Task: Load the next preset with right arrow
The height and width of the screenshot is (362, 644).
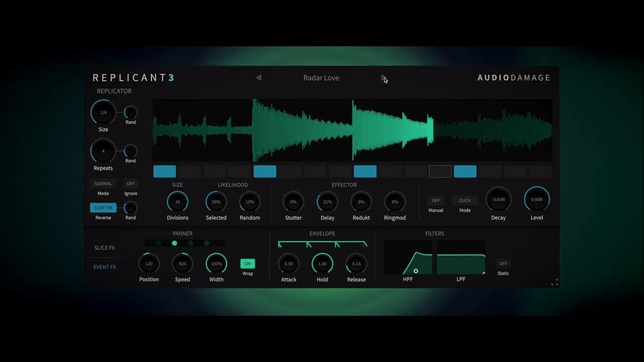Action: (x=384, y=77)
